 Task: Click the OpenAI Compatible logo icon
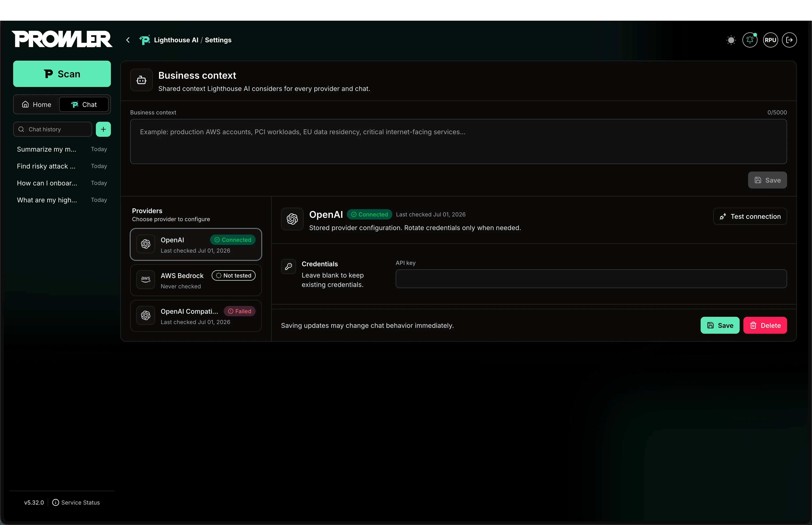[x=145, y=315]
